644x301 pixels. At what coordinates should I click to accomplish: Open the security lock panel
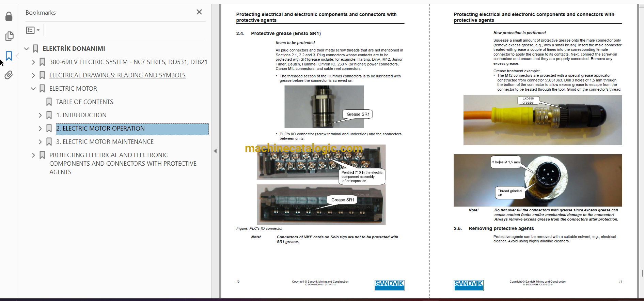pos(9,16)
